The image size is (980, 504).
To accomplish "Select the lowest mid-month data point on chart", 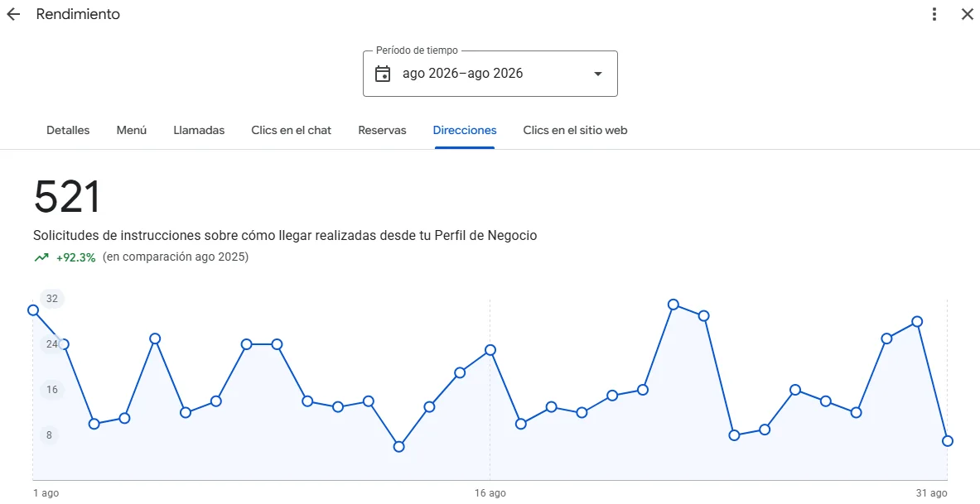I will [x=398, y=447].
